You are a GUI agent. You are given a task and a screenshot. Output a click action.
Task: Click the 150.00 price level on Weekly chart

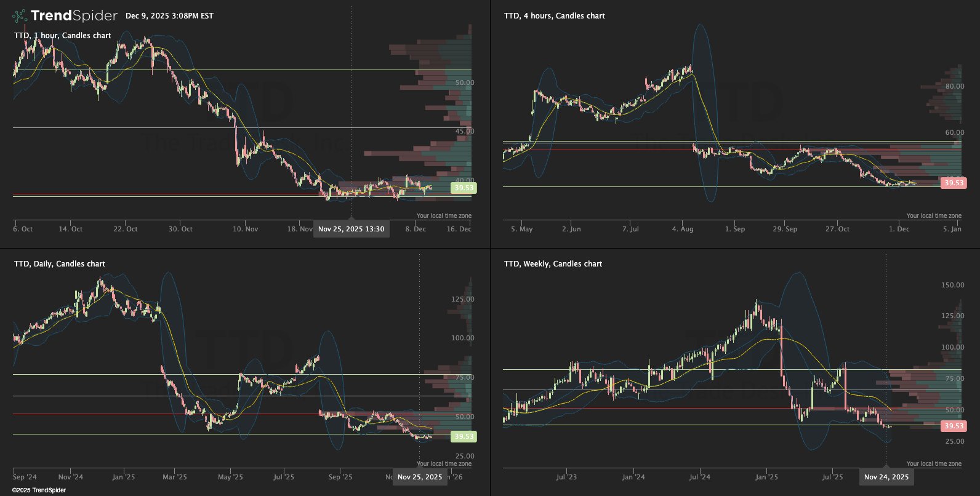952,285
